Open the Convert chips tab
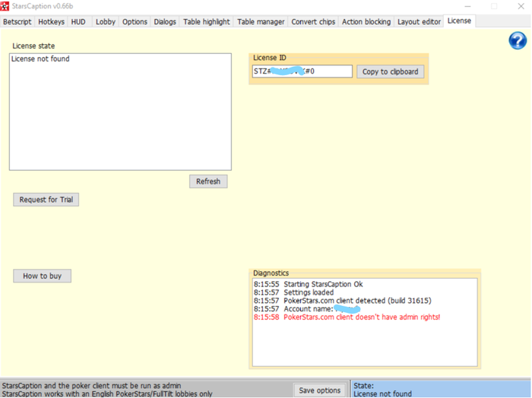Screen dimensions: 532x398 313,22
